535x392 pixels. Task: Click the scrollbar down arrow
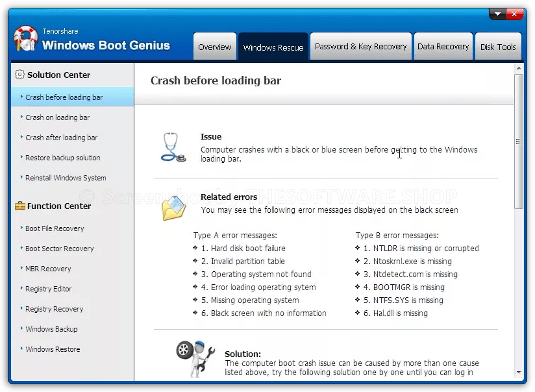[x=519, y=373]
